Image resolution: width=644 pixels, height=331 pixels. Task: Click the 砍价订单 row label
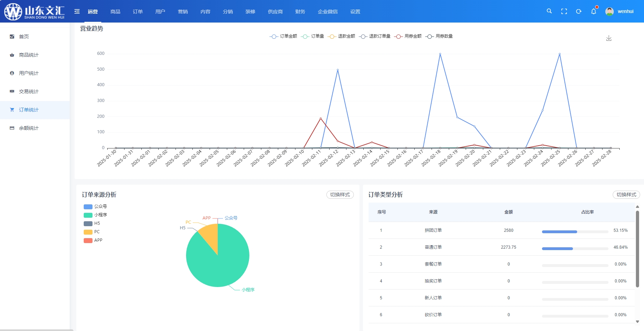pos(433,315)
